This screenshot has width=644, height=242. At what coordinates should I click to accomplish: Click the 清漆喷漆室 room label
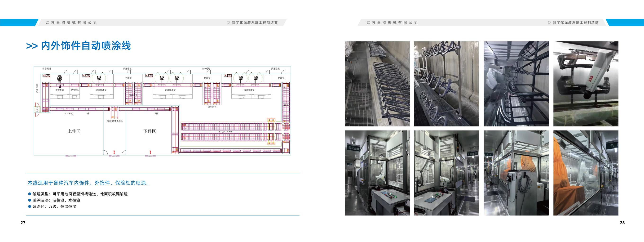(249, 90)
